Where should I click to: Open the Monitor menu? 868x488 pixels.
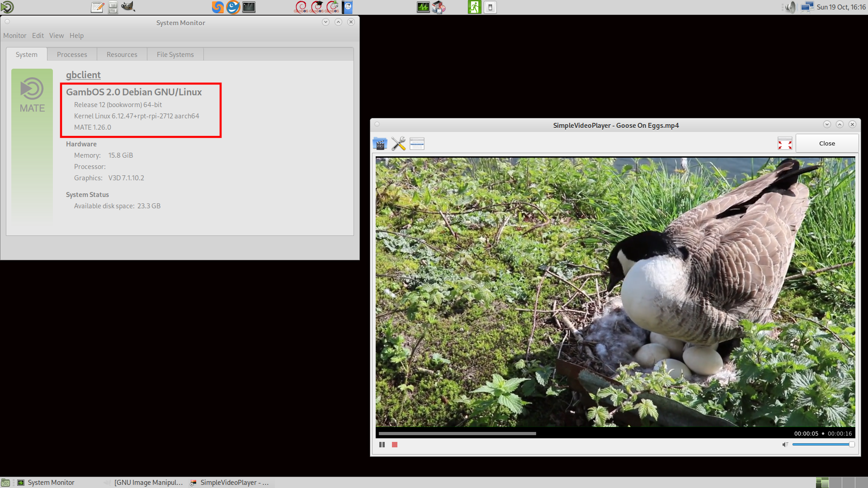point(14,35)
